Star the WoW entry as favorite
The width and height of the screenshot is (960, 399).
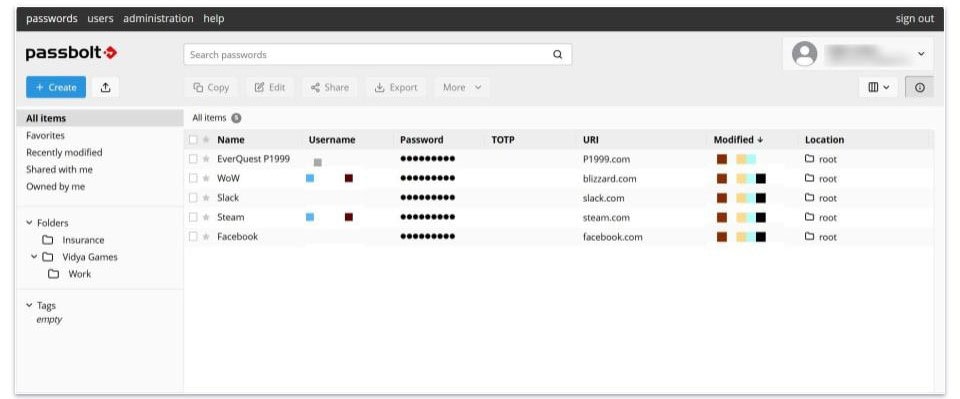pos(206,178)
